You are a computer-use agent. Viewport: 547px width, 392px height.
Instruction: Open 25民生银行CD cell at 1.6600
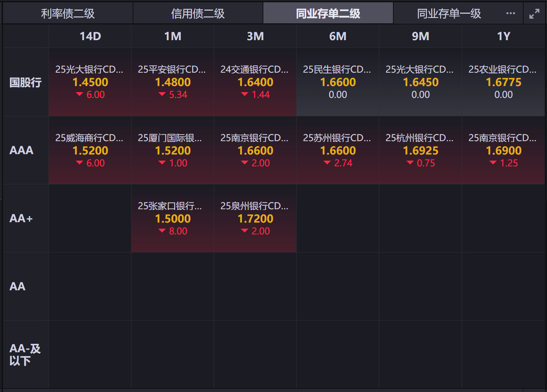tap(338, 82)
